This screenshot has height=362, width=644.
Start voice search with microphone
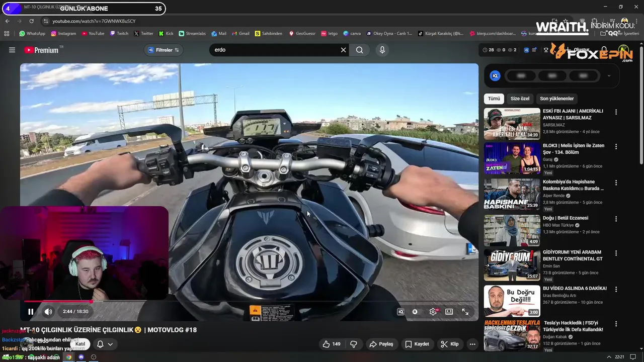point(382,50)
